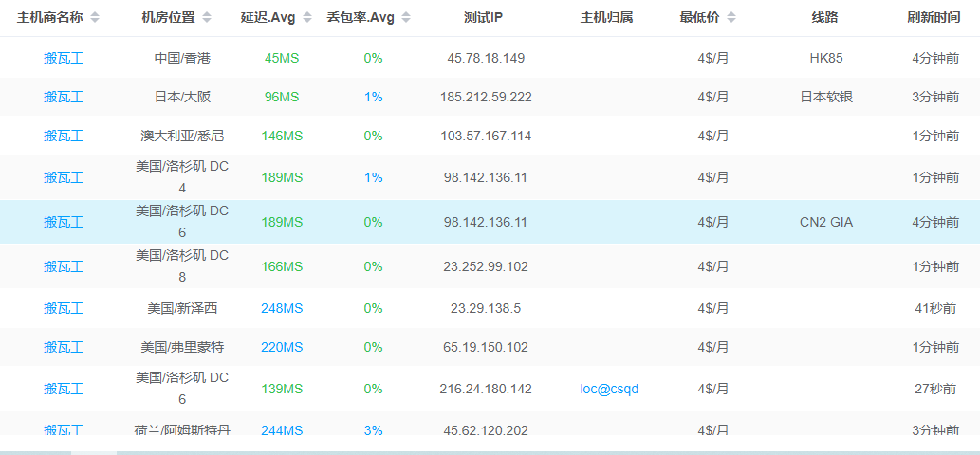Click the 刷新时间 column header
Image resolution: width=980 pixels, height=455 pixels.
point(934,18)
